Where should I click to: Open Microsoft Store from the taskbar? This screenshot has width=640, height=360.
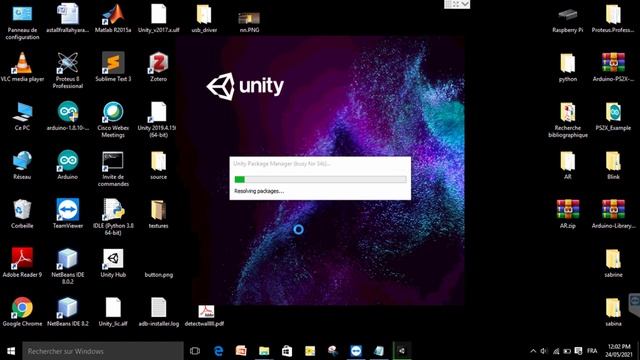click(287, 351)
